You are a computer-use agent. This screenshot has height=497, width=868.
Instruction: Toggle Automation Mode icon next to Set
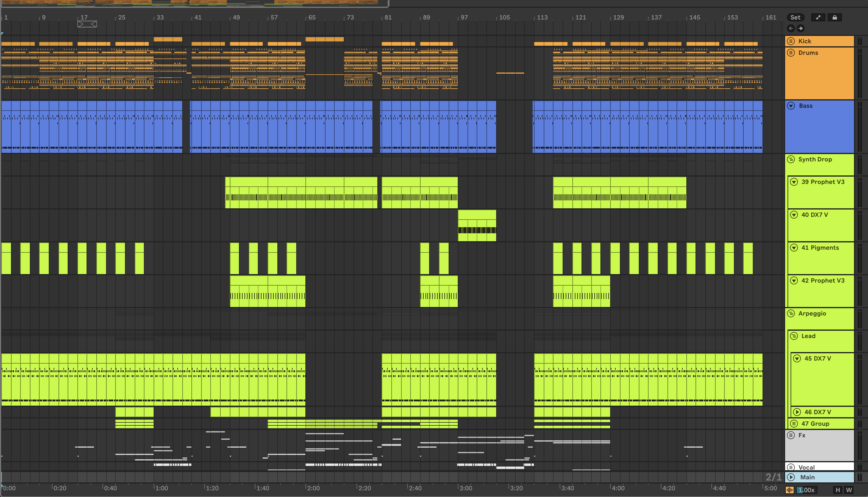click(818, 17)
